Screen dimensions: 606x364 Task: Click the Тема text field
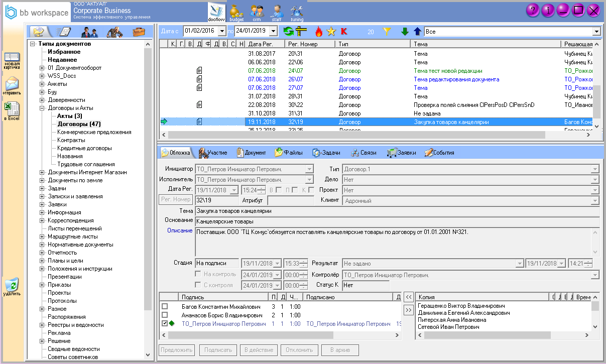coord(397,211)
